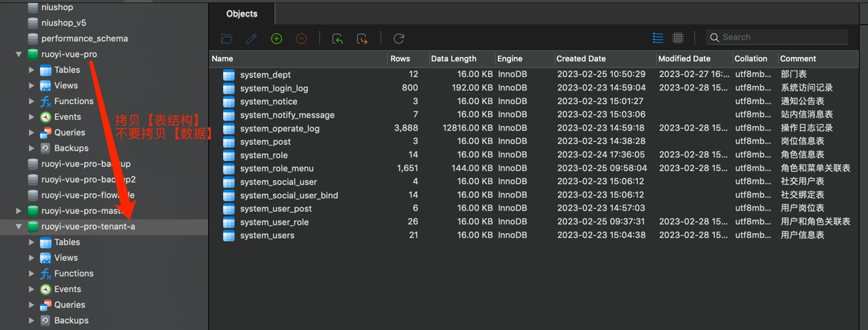Click the Search input field
The image size is (868, 330).
(780, 37)
